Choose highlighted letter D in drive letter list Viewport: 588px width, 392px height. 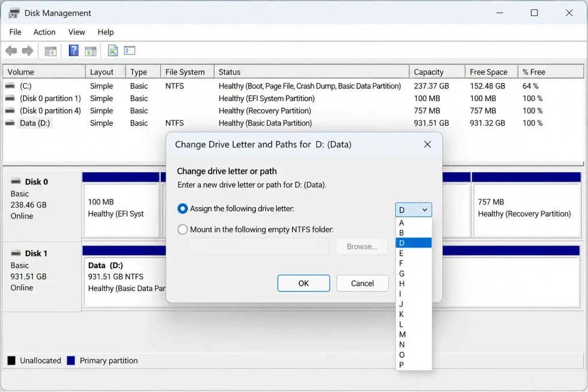(x=413, y=243)
